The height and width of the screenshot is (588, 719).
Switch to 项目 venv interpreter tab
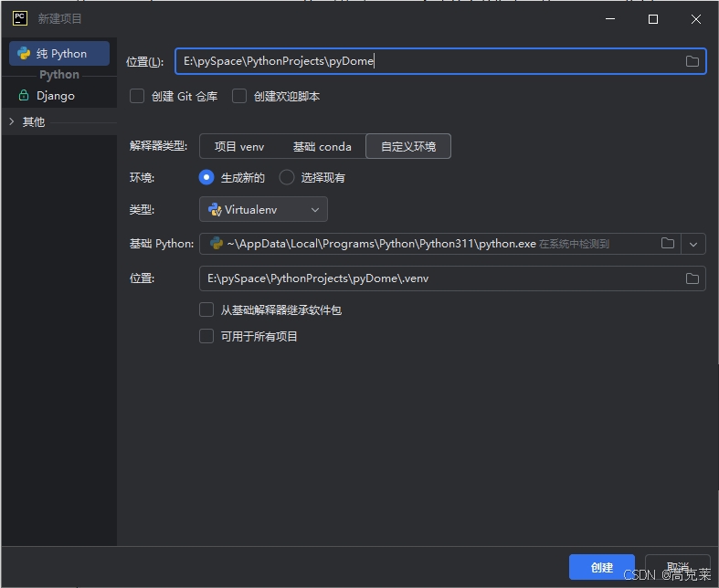coord(239,147)
